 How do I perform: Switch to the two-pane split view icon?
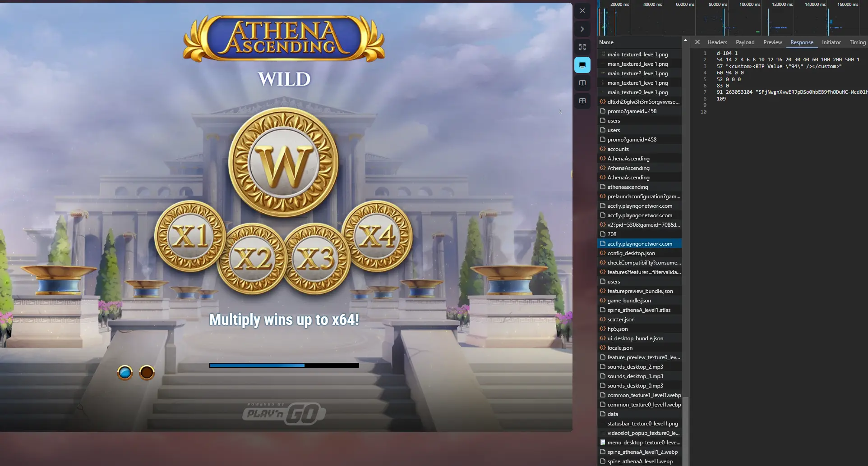pos(582,83)
